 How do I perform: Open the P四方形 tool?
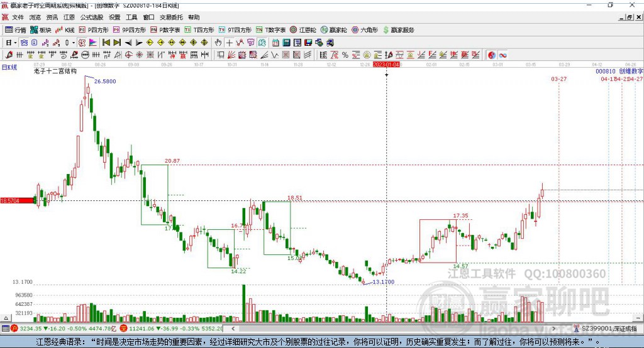point(94,30)
